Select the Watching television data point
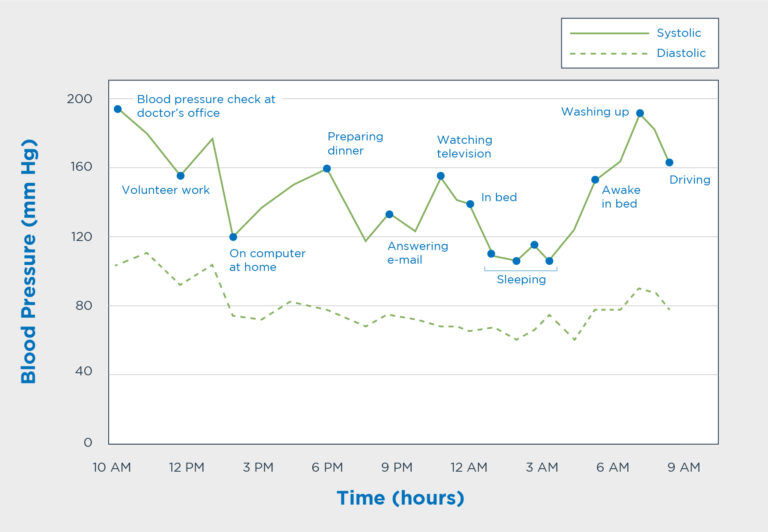768x532 pixels. (x=441, y=176)
